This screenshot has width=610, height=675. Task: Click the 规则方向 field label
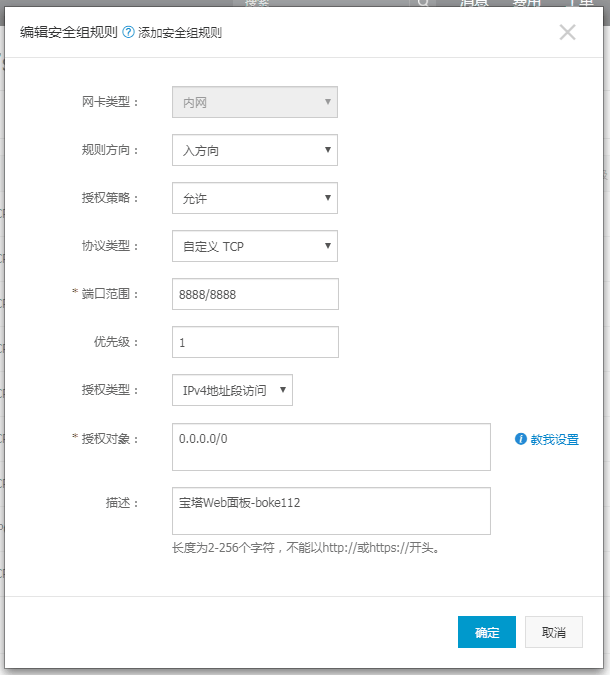coord(110,150)
